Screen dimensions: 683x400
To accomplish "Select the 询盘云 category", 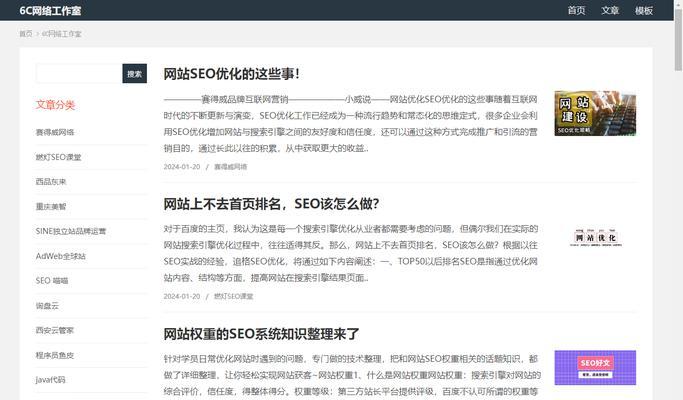I will [47, 305].
